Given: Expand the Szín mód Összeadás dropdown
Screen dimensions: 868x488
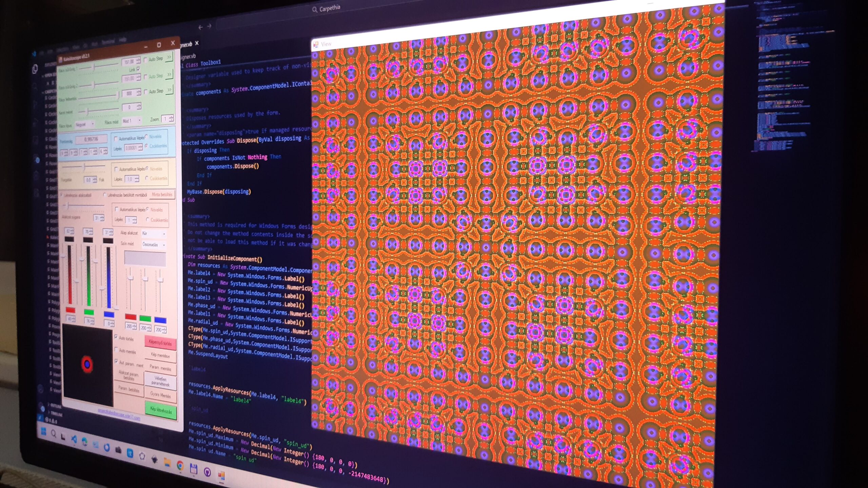Looking at the screenshot, I should click(x=154, y=245).
